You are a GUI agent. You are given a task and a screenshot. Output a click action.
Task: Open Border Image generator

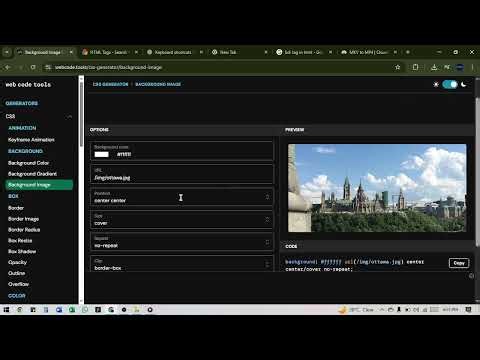coord(23,219)
